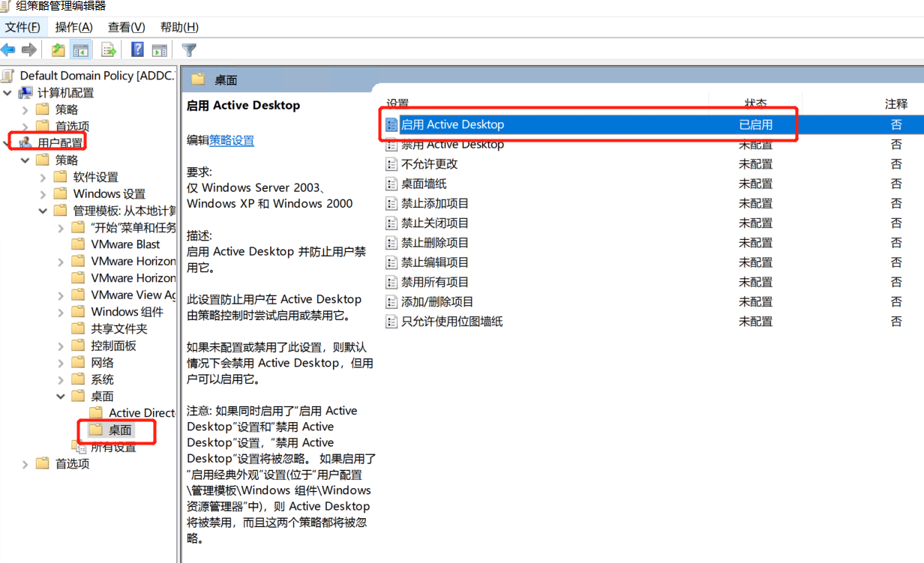924x563 pixels.
Task: Select the 只允许使用位图墙纸 setting name
Action: [451, 322]
